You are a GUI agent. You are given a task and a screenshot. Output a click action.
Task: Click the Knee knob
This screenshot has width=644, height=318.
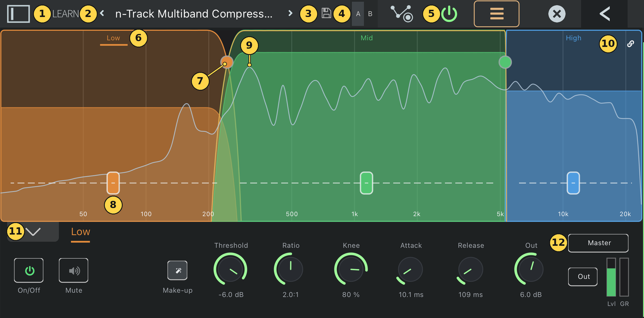click(351, 270)
